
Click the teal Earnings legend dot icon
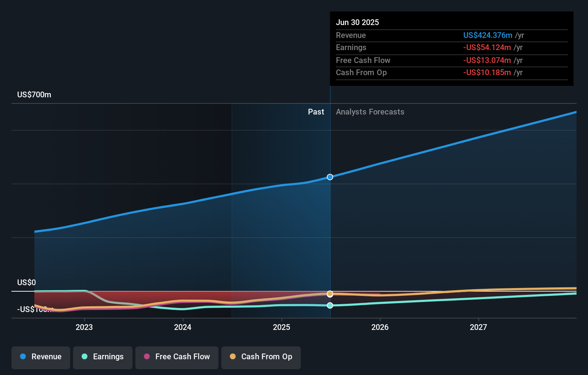(84, 357)
